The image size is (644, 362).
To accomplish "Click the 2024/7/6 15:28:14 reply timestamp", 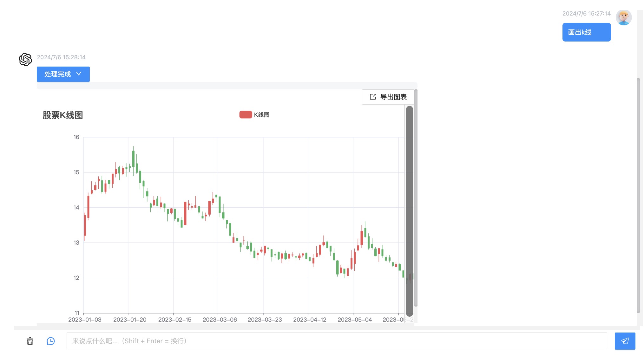I will (61, 57).
